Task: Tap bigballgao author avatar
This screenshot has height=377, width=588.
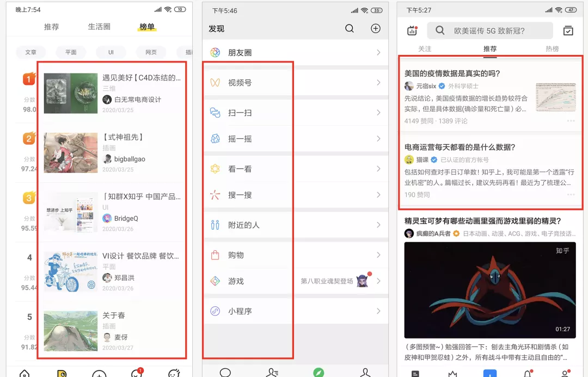Action: [x=107, y=159]
